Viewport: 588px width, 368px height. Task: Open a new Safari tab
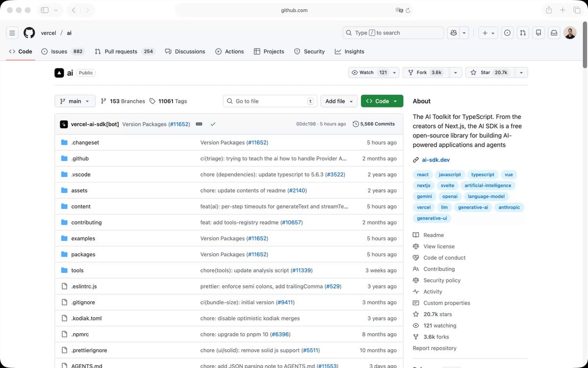click(x=563, y=10)
